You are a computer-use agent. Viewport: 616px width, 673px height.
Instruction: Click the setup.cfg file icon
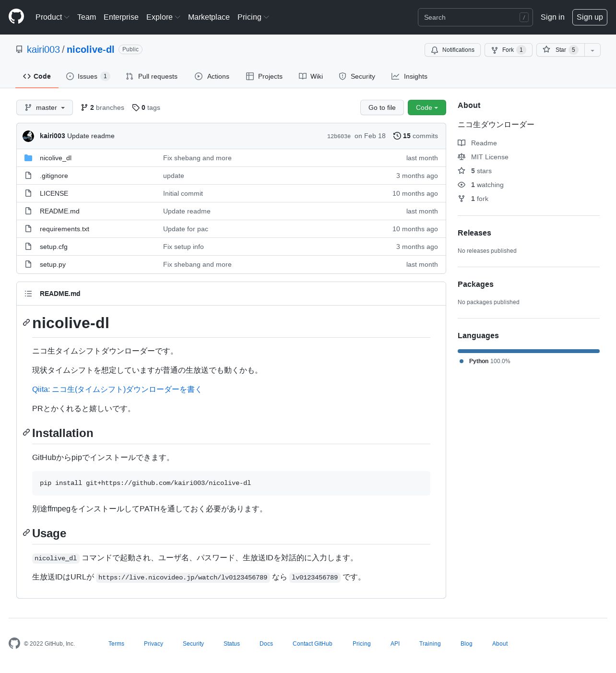pos(28,247)
